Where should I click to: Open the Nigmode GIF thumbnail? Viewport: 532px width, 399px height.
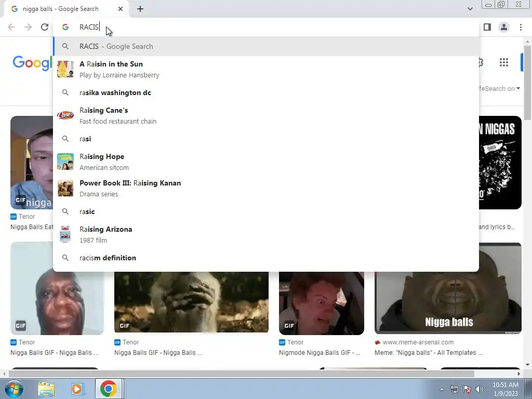321,303
